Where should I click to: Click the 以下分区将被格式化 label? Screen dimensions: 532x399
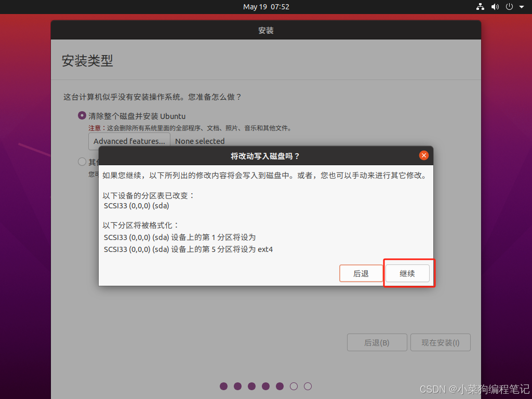[x=140, y=225]
